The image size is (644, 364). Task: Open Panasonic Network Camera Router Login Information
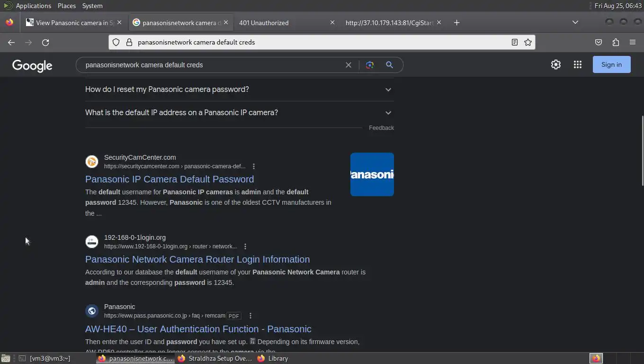pyautogui.click(x=197, y=259)
